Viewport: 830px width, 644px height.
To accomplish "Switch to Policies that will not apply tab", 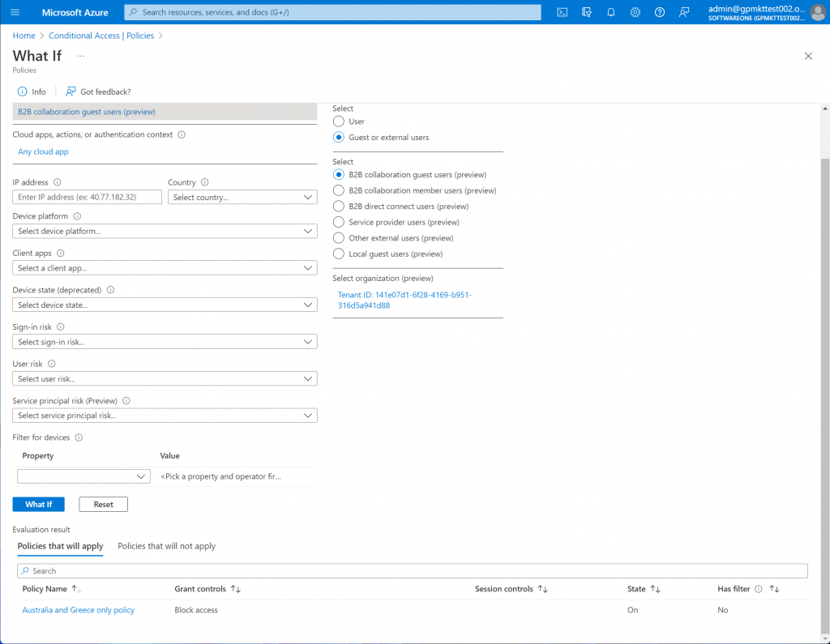I will pyautogui.click(x=166, y=547).
